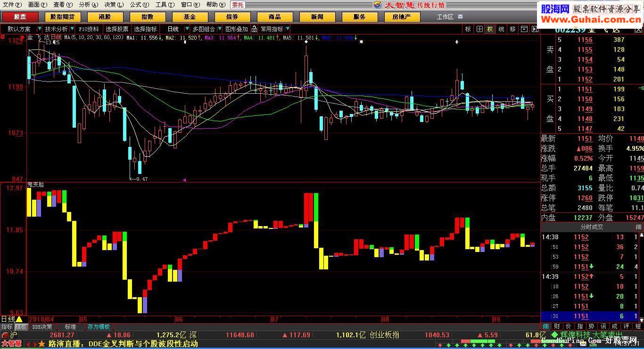Screen dimensions: 644x349
Task: Switch to the 标准 bottom tab
Action: click(70, 326)
